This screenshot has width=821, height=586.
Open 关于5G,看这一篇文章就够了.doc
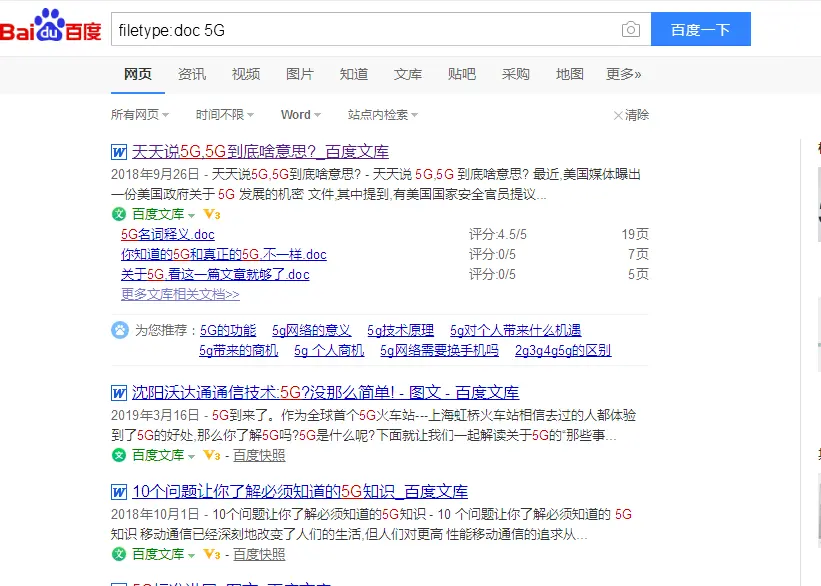click(215, 274)
